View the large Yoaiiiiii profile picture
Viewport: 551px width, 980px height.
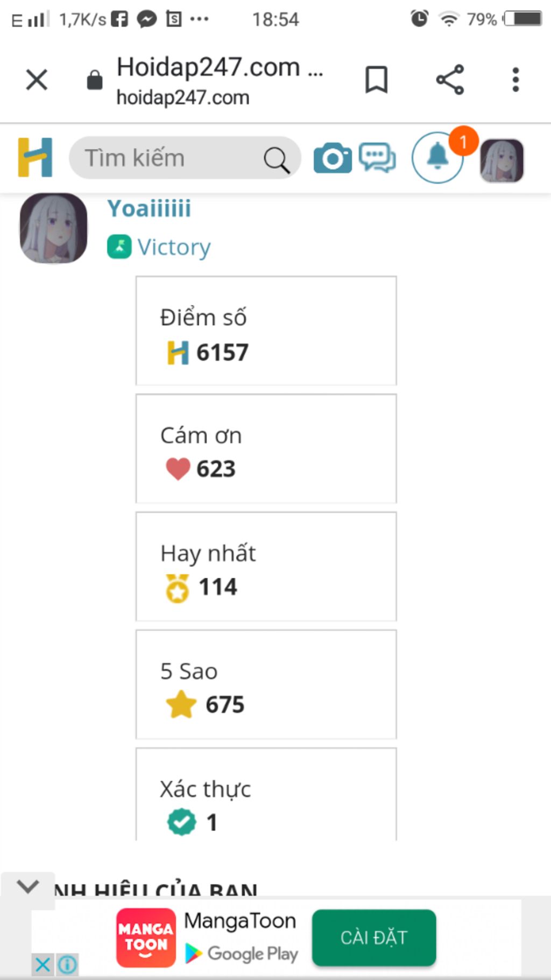tap(53, 228)
